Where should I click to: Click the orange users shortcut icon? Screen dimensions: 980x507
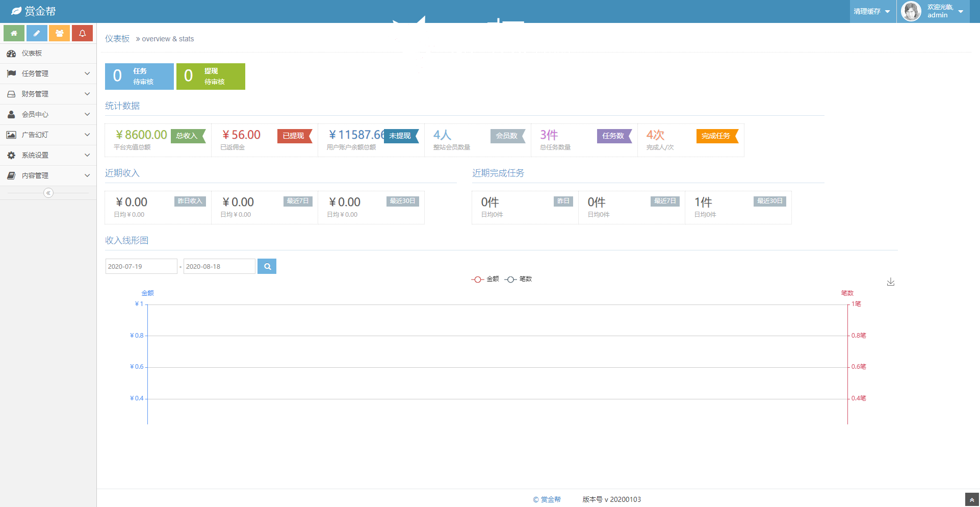point(60,33)
